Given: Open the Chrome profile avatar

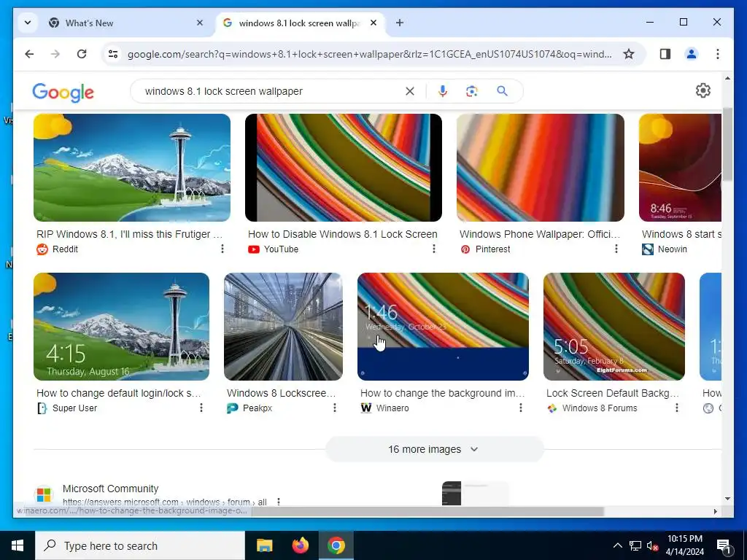Looking at the screenshot, I should tap(692, 54).
